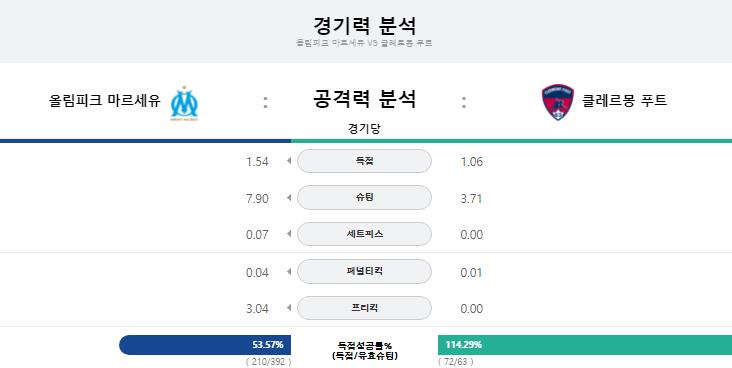Click the arrow beside the 세트피스 pill
The width and height of the screenshot is (732, 368).
pos(289,234)
